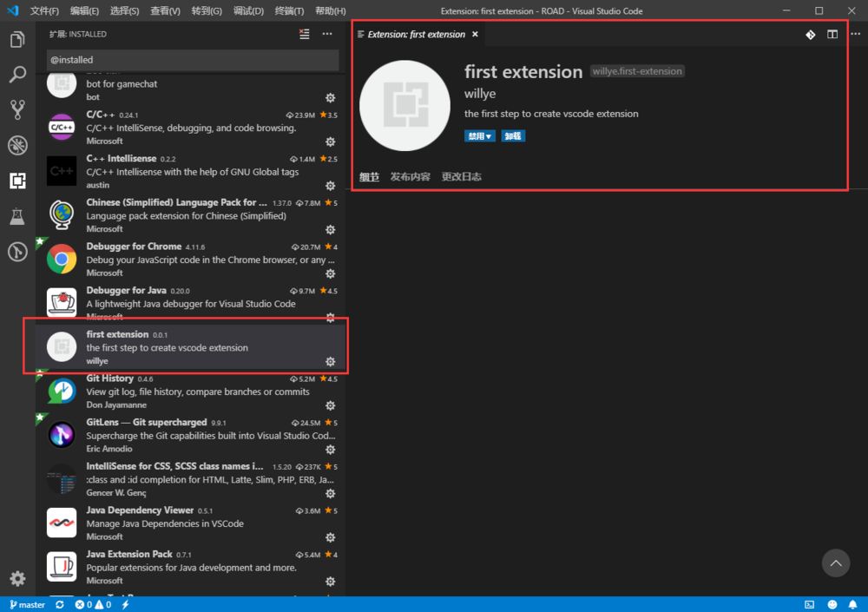Select GitLens — Git supercharged entry
The height and width of the screenshot is (612, 868).
tap(191, 435)
